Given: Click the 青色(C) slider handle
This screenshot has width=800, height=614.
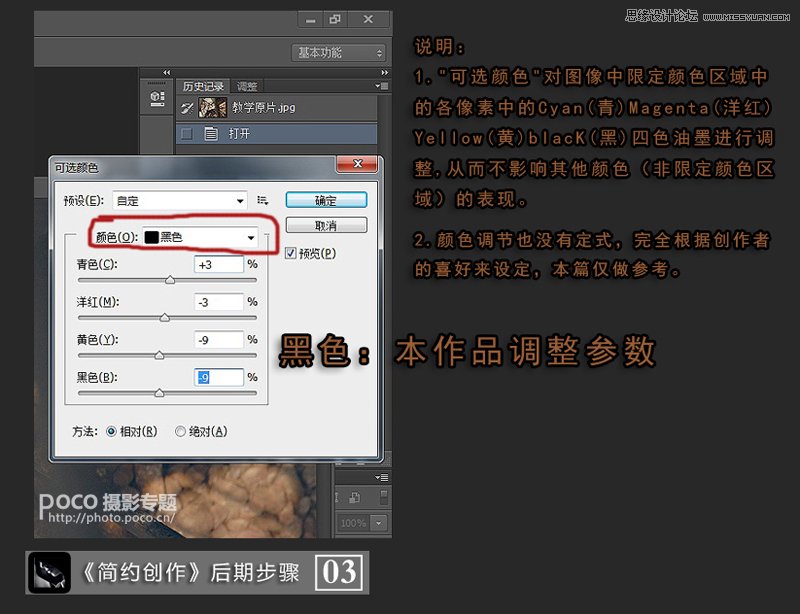Looking at the screenshot, I should pyautogui.click(x=170, y=280).
